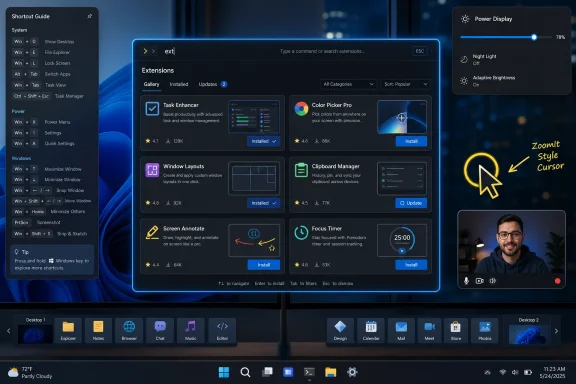
Task: Open the Windows Start menu
Action: (x=224, y=372)
